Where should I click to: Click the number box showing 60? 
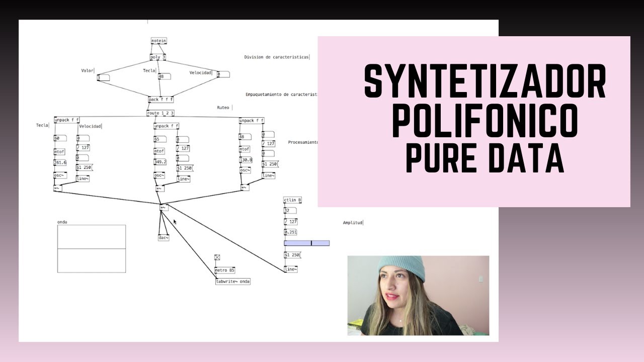[60, 138]
